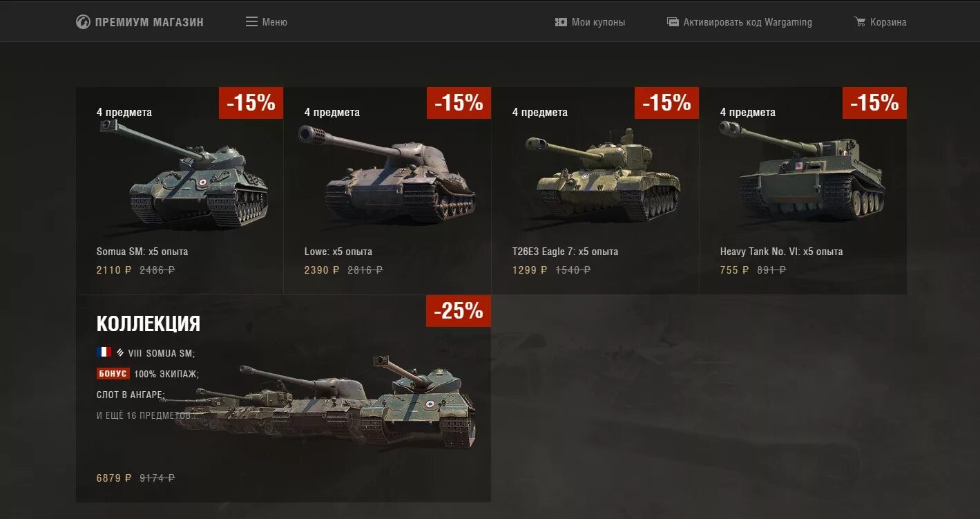Click the French flag icon in Коллекция
This screenshot has height=519, width=980.
coord(104,352)
